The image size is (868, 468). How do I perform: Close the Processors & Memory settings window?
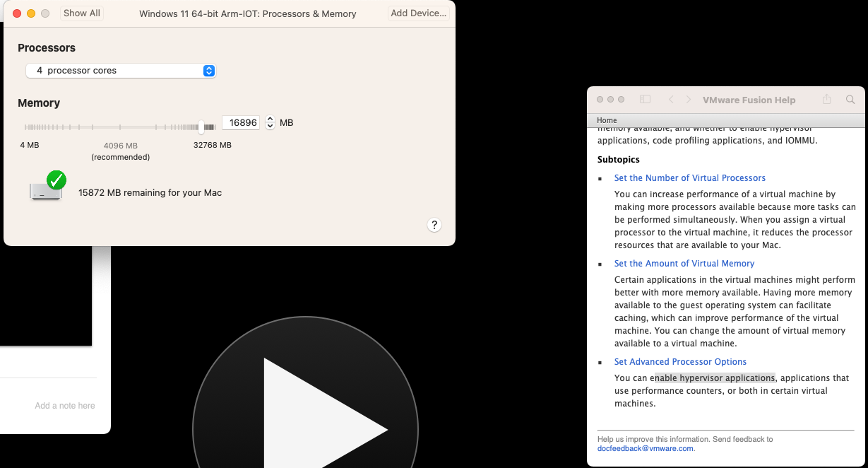click(x=17, y=13)
